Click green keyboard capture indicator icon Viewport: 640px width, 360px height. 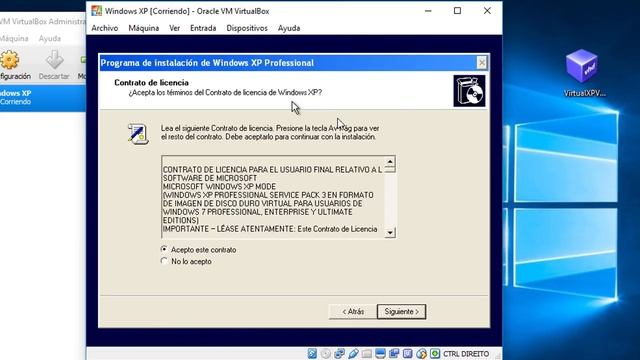(435, 353)
